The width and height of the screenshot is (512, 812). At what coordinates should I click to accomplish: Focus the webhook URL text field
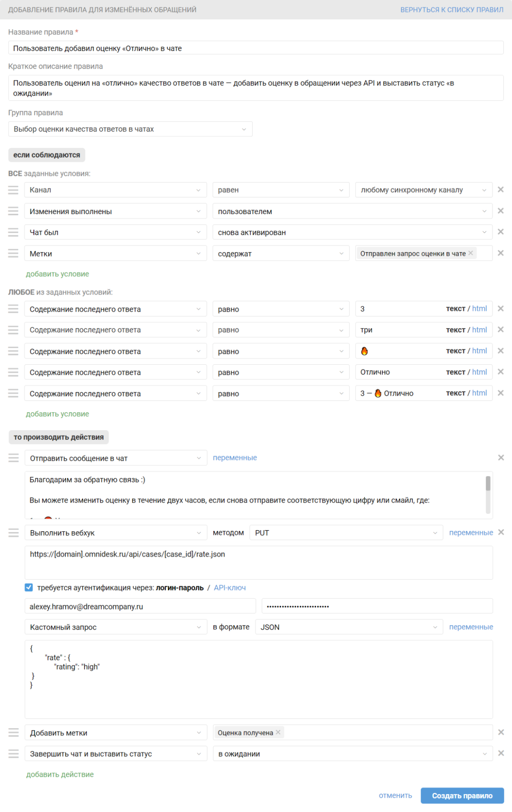259,563
